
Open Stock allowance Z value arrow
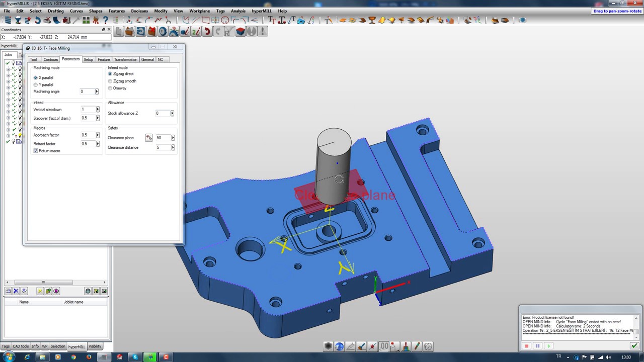(x=172, y=113)
